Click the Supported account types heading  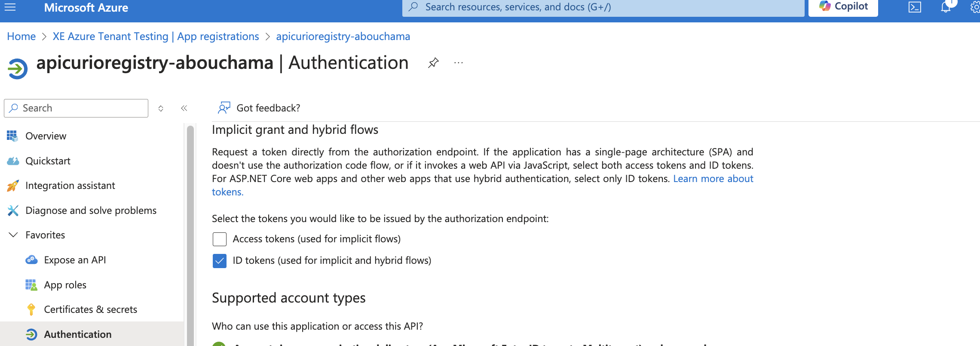click(289, 298)
